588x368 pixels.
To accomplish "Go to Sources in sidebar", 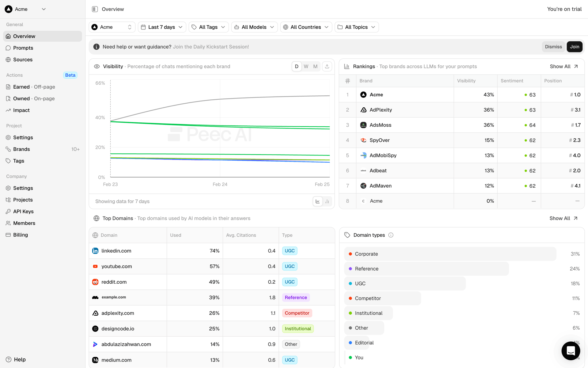I will pos(43,59).
